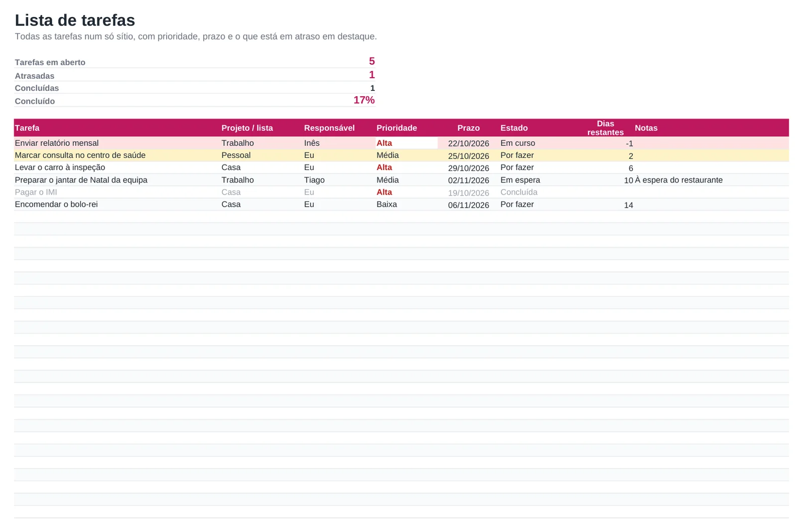Select the 'Em espera' status cell

[520, 180]
